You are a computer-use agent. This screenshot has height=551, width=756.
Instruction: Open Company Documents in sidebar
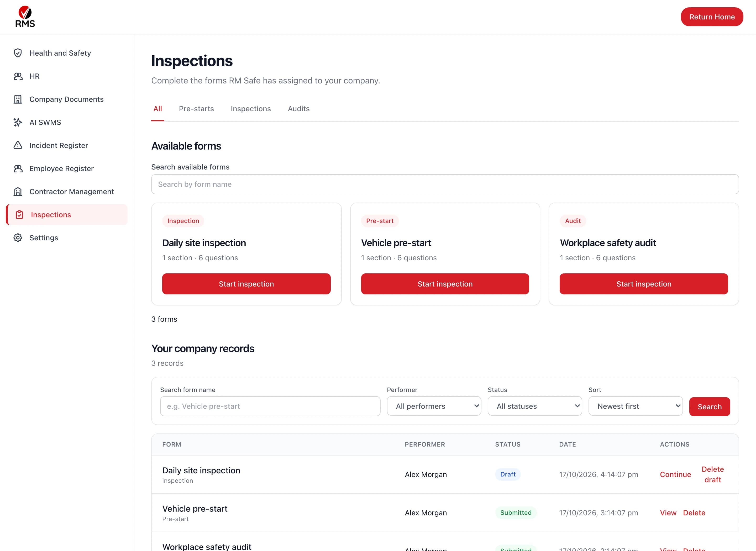(66, 99)
